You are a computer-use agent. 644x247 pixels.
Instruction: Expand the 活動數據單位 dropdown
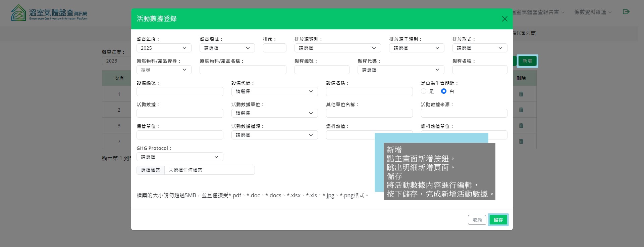point(274,113)
